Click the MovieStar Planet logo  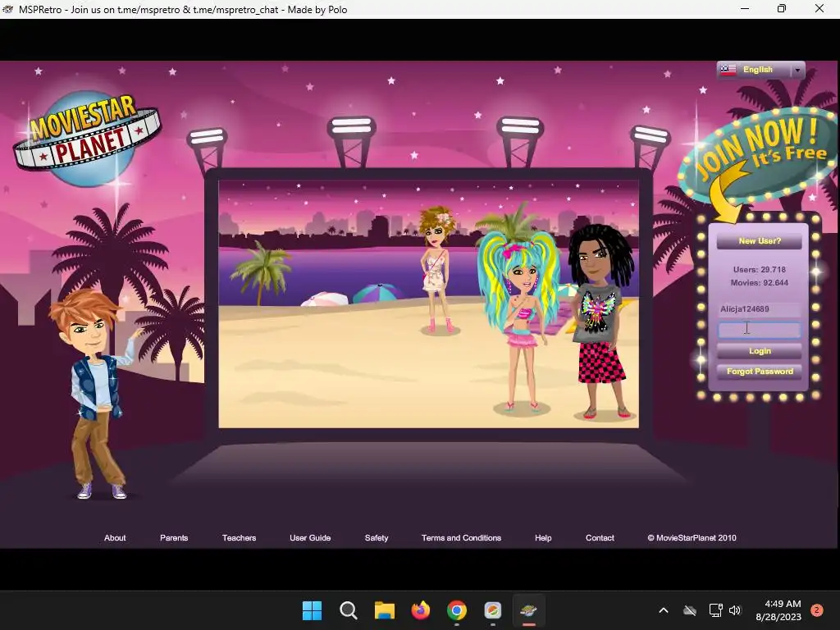coord(87,138)
